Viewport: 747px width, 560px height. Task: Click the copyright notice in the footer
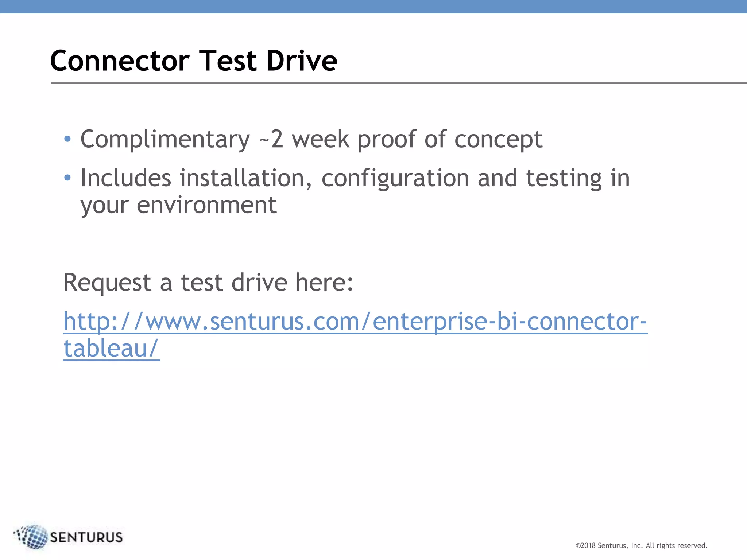point(641,546)
